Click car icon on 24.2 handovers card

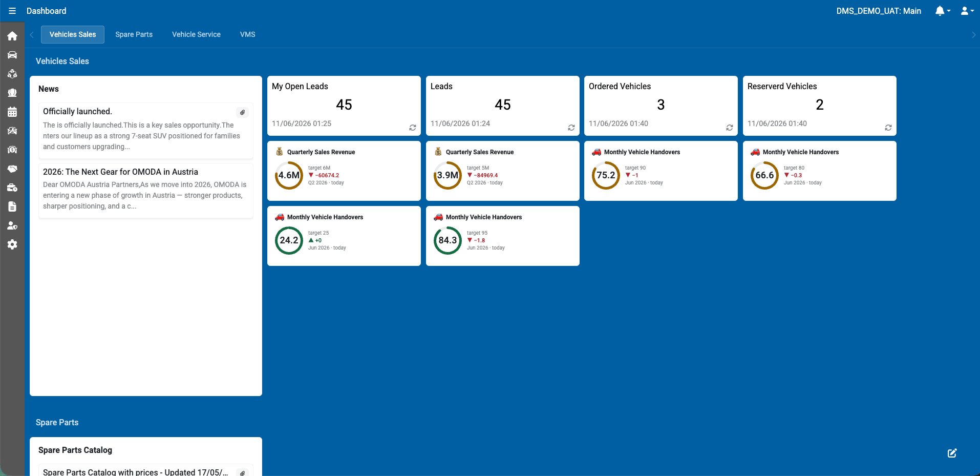pos(280,217)
